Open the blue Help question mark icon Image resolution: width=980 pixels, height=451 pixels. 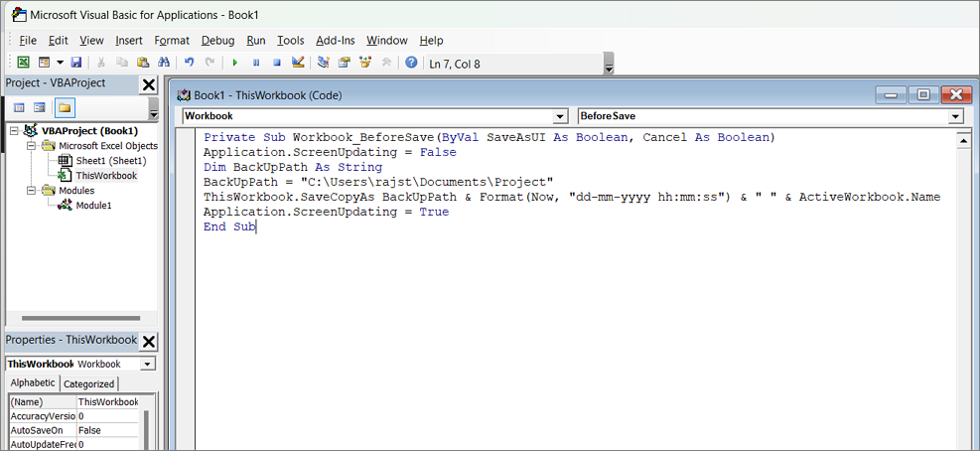[x=411, y=63]
